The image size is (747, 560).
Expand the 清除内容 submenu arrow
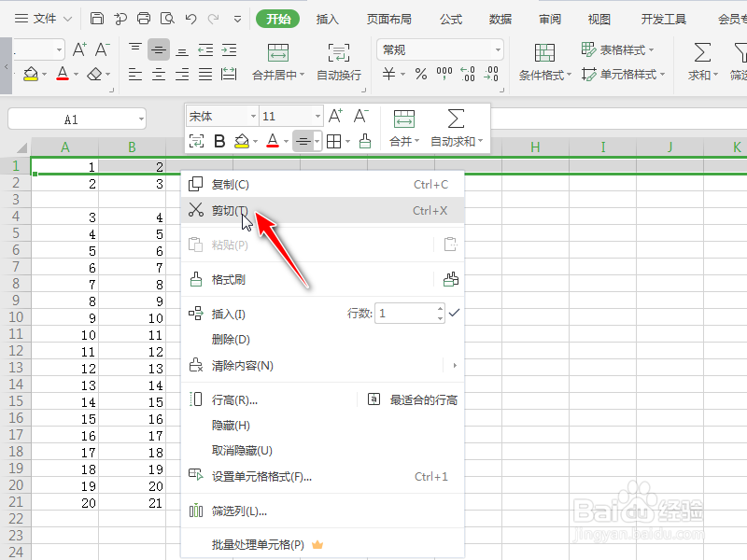click(x=455, y=365)
